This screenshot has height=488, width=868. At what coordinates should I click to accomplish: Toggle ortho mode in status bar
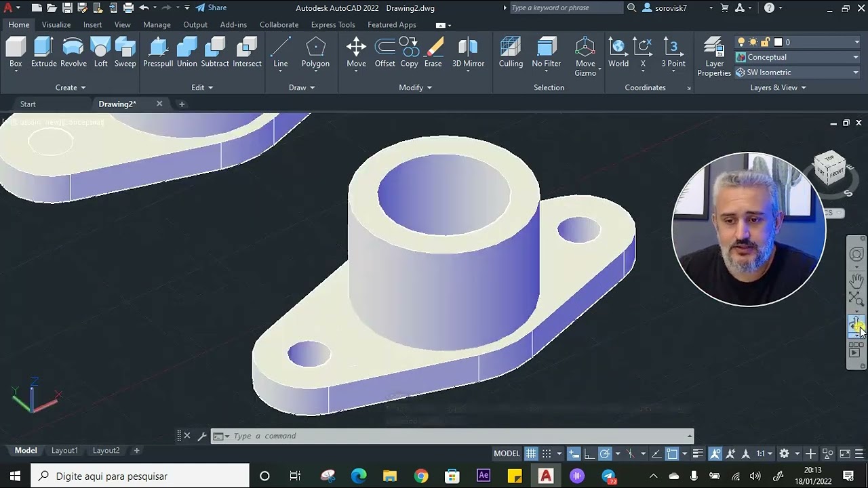coord(589,453)
